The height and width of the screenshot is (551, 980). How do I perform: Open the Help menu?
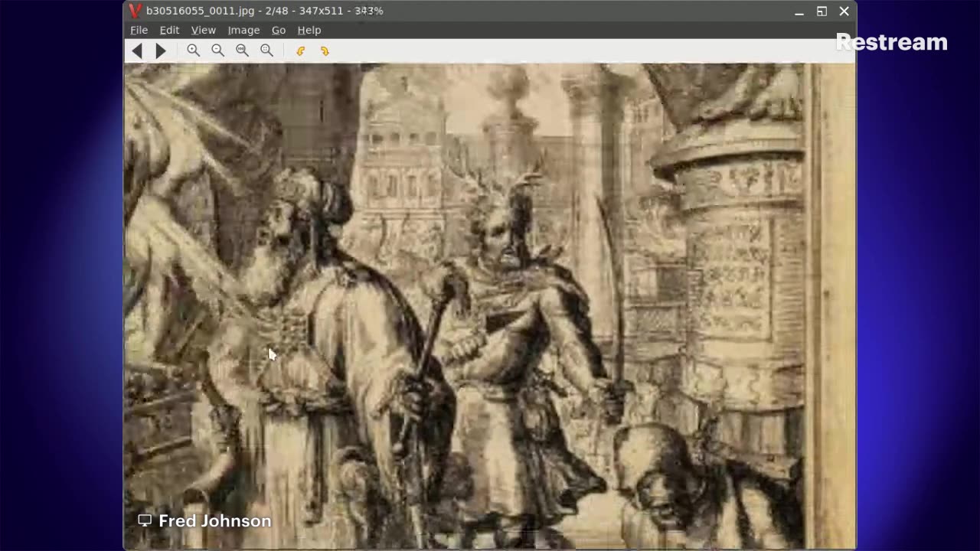click(309, 30)
